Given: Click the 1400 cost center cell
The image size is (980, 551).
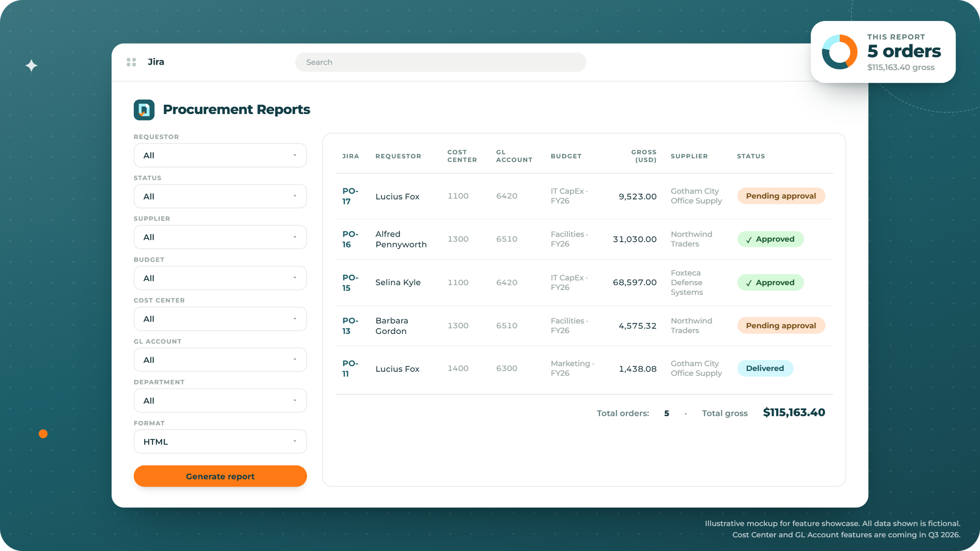Looking at the screenshot, I should click(458, 368).
